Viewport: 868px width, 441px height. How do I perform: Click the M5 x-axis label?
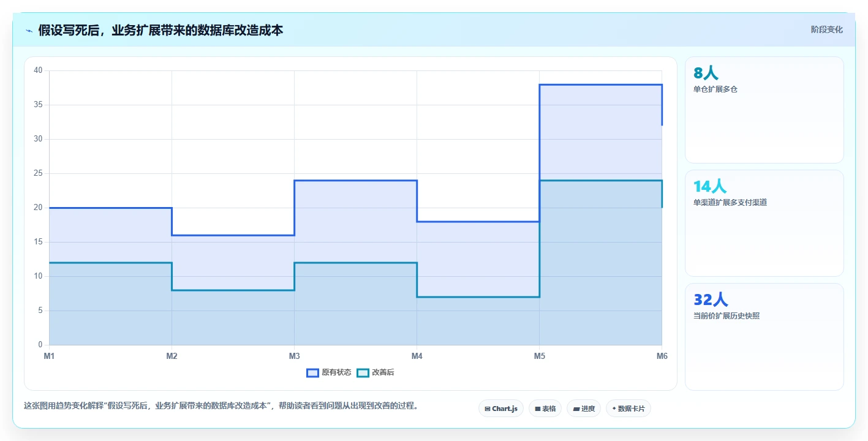539,356
